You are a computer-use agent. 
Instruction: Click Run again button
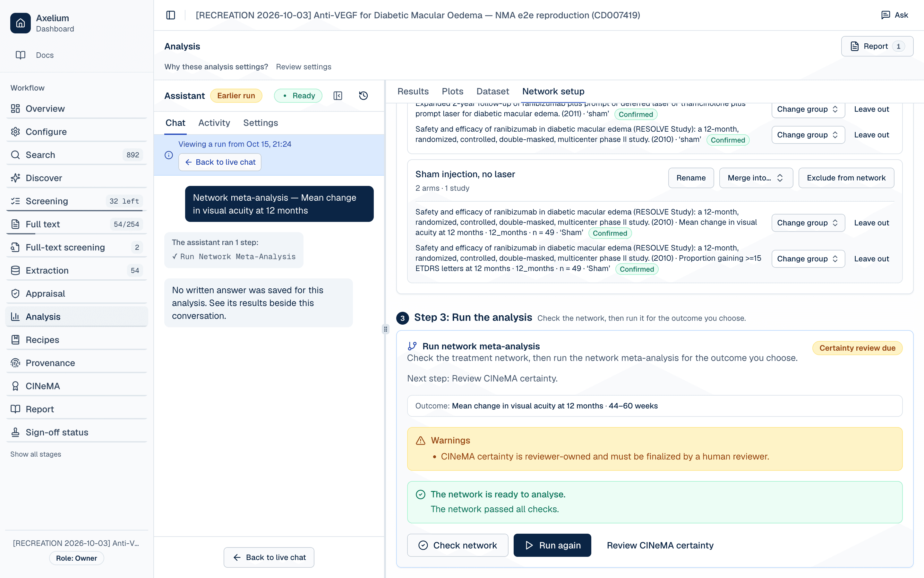(x=552, y=545)
